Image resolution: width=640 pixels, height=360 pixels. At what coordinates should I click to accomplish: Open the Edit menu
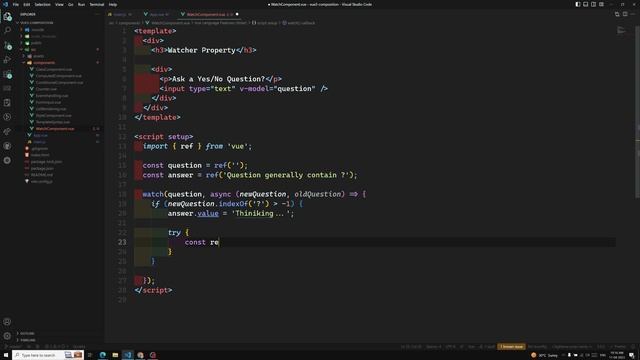coord(27,4)
